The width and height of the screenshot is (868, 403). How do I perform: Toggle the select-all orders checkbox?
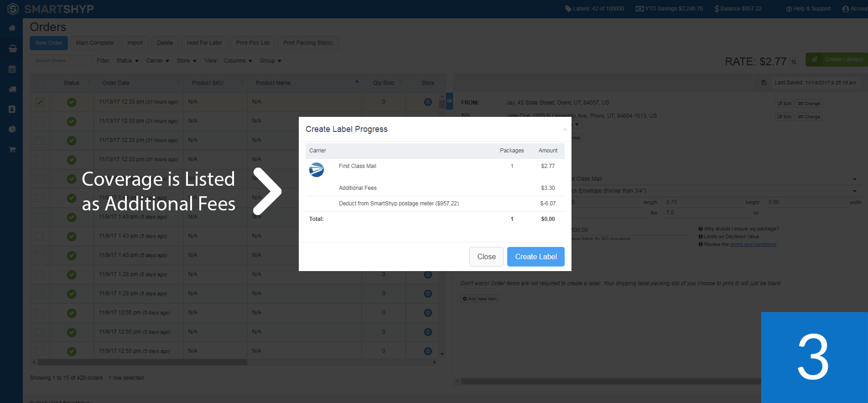[40, 83]
